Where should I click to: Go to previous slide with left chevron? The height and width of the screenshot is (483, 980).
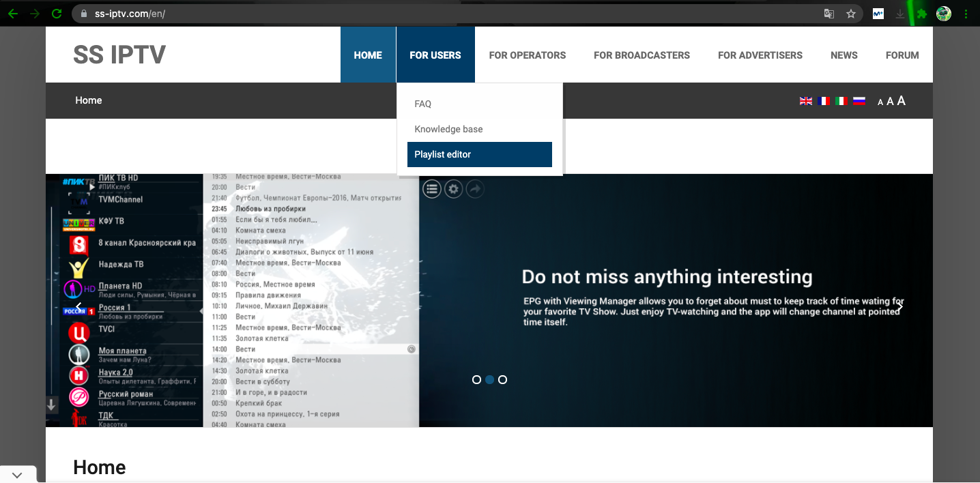pos(78,307)
